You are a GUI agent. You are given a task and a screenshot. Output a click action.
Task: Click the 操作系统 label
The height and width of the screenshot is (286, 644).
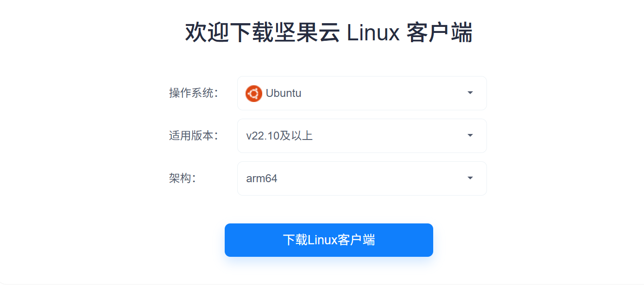tap(193, 93)
